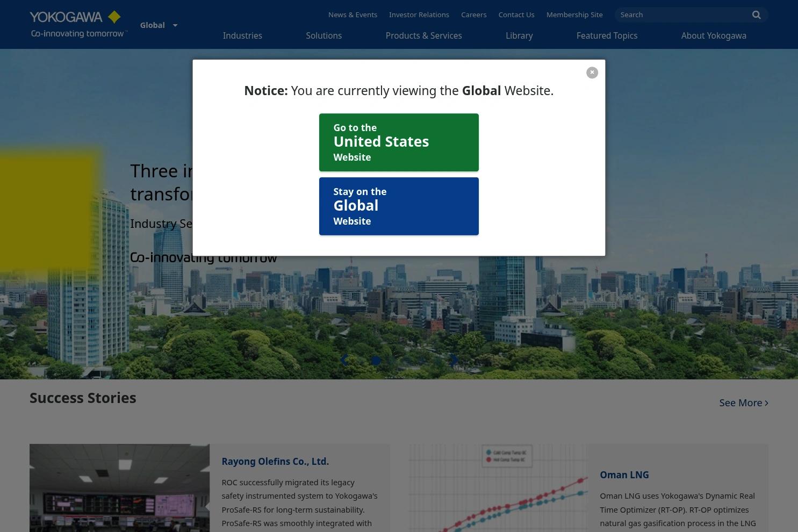Click the Rayong Olefins control room thumbnail
The image size is (798, 532).
click(119, 488)
